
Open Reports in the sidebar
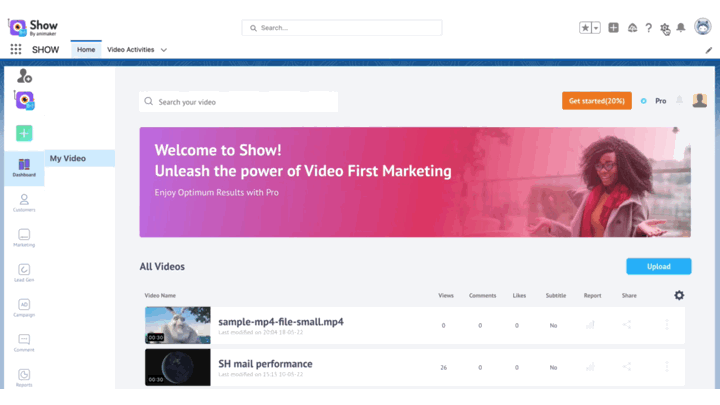coord(24,377)
